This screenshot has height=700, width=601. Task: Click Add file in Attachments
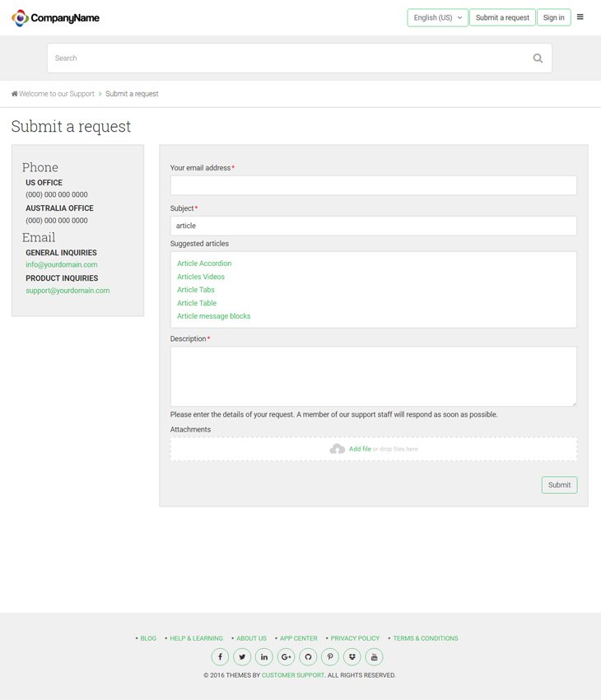360,449
